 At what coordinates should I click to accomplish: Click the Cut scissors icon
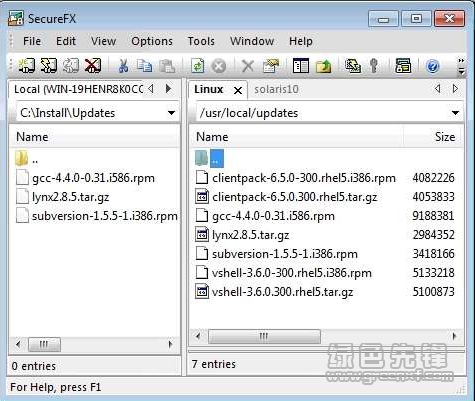(123, 66)
